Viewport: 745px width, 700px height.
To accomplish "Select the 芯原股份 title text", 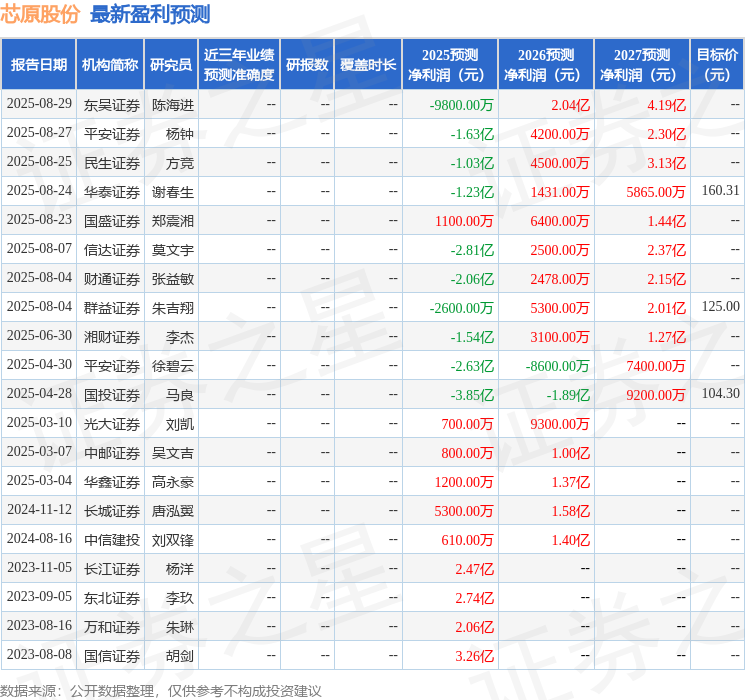I will click(x=40, y=14).
